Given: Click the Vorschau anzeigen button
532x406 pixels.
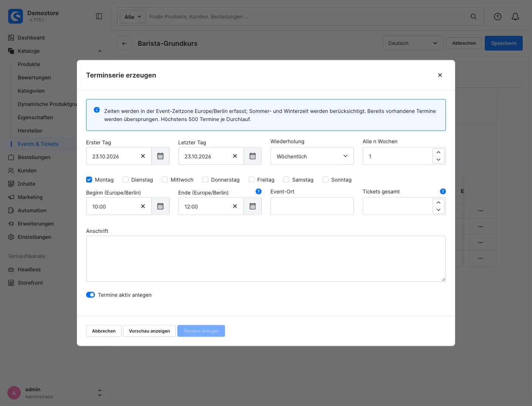Looking at the screenshot, I should (149, 331).
